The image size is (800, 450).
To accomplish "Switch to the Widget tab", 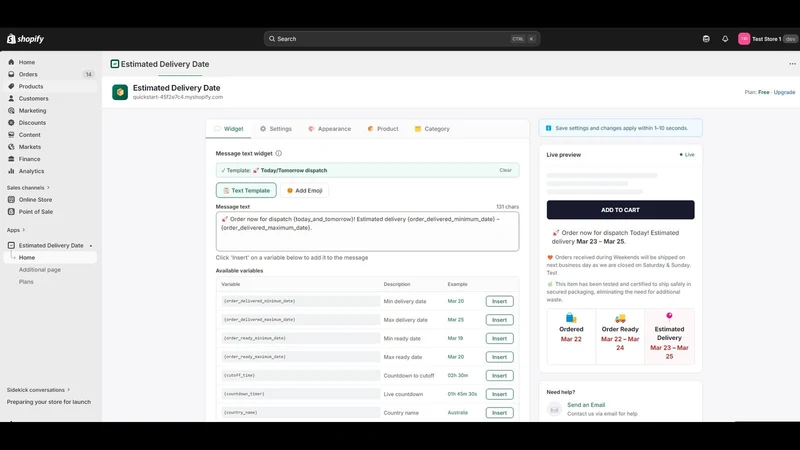I will (x=229, y=129).
